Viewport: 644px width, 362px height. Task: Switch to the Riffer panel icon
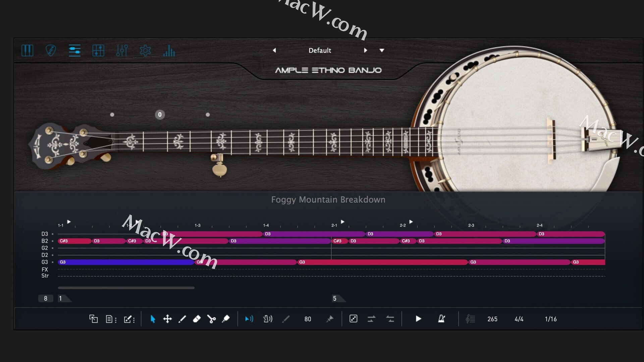click(74, 51)
